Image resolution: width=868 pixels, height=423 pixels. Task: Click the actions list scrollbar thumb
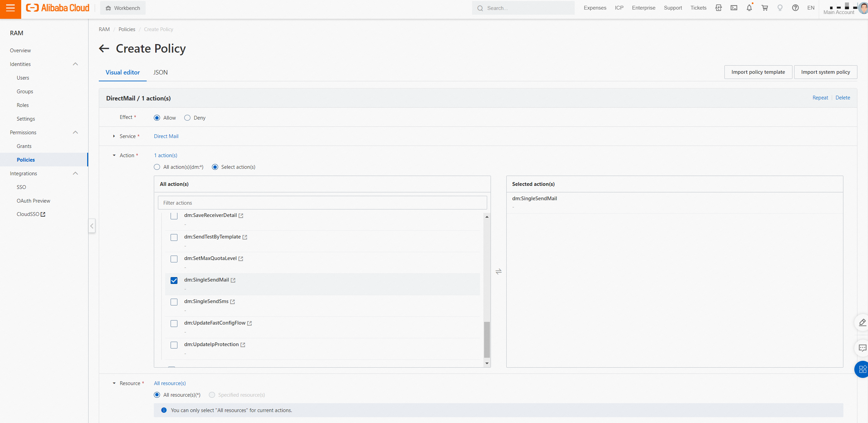(487, 340)
